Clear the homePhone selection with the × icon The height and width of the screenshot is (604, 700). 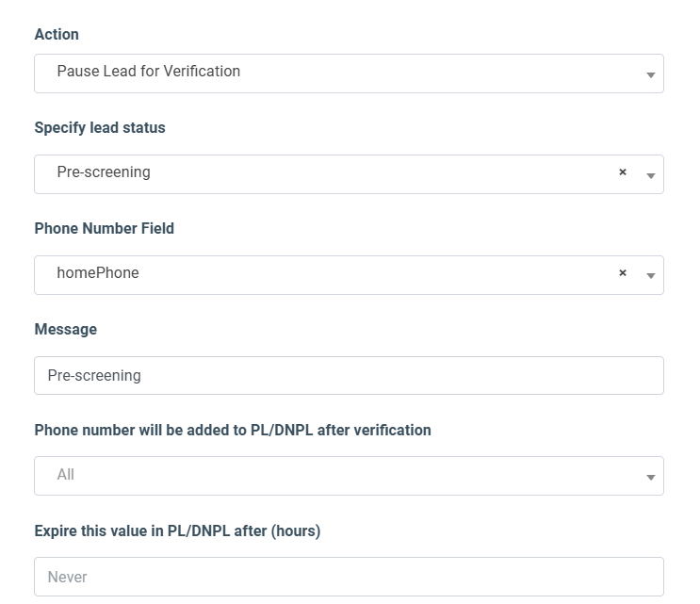tap(622, 273)
